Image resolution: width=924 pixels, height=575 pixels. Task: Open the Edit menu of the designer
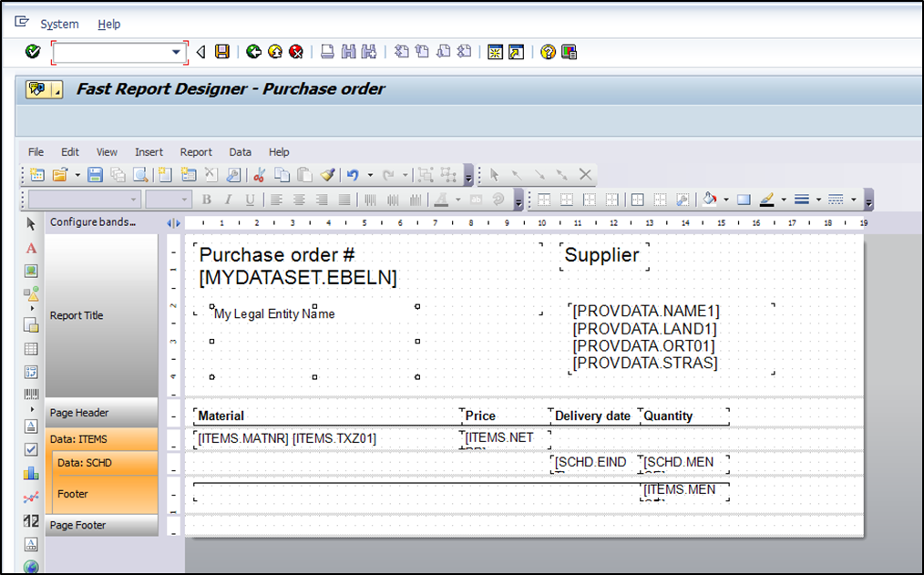(x=70, y=152)
